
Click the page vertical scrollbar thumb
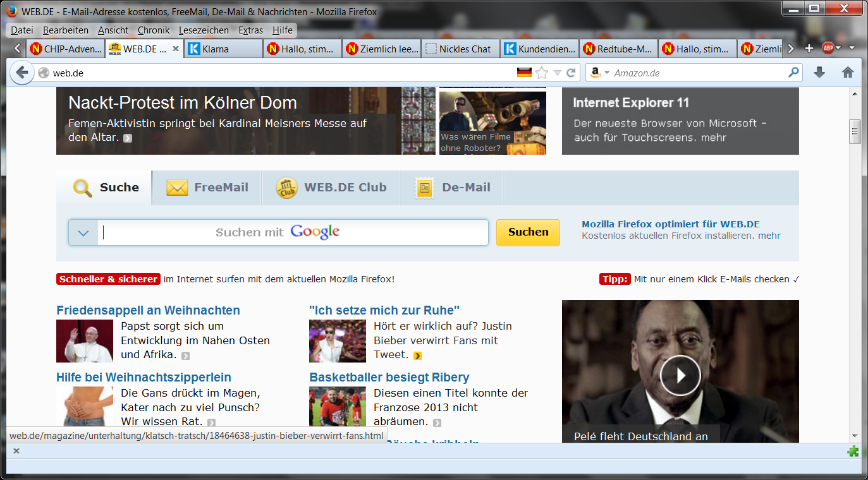[x=855, y=132]
